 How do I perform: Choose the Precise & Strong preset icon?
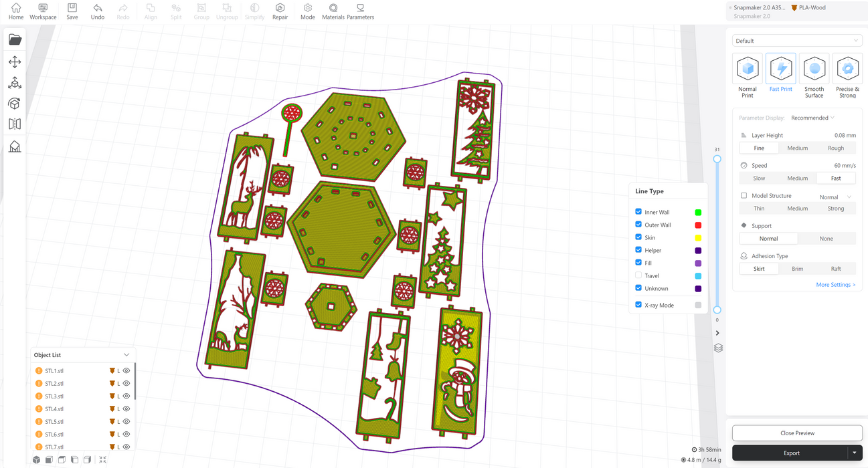847,69
